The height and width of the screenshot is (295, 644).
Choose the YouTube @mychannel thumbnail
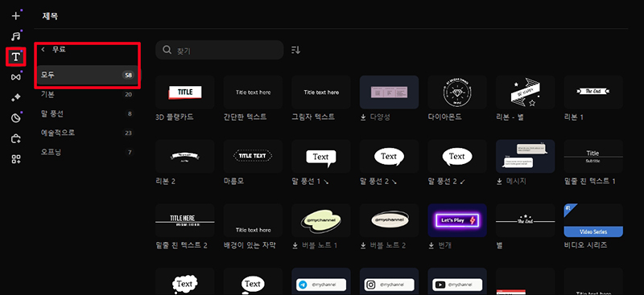tap(457, 281)
